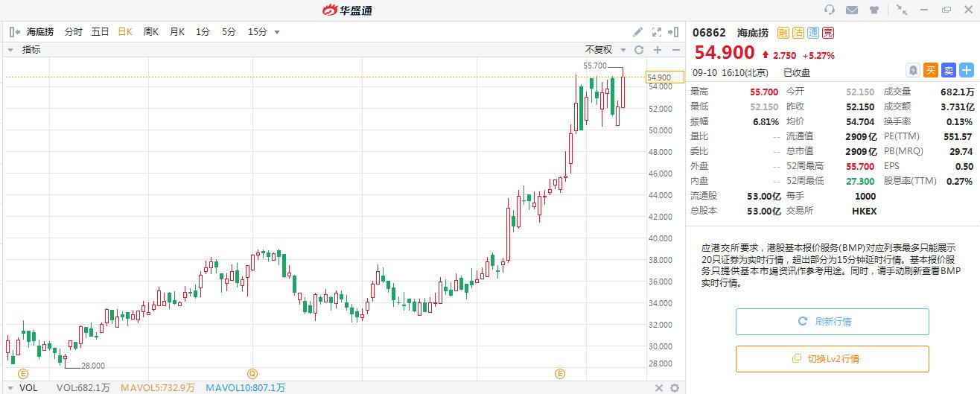Click the MAVOL5:732.9万 label
Image resolution: width=980 pixels, height=394 pixels.
coord(158,388)
